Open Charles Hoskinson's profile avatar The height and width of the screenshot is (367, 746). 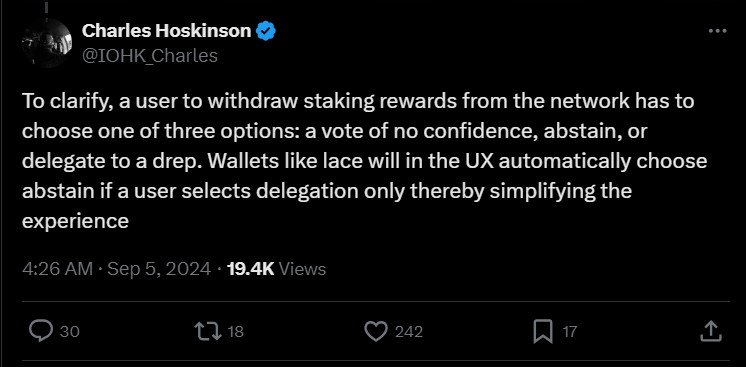46,43
